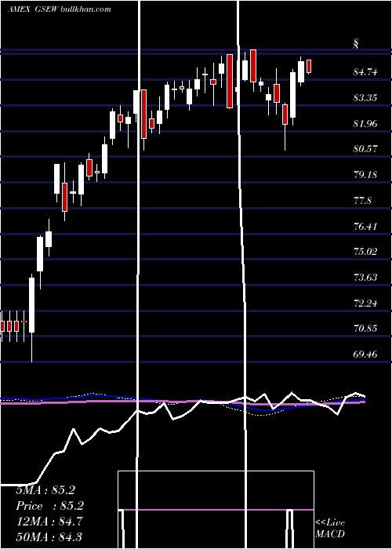Select the 84.74 price axis label
This screenshot has width=392, height=549.
pos(365,72)
